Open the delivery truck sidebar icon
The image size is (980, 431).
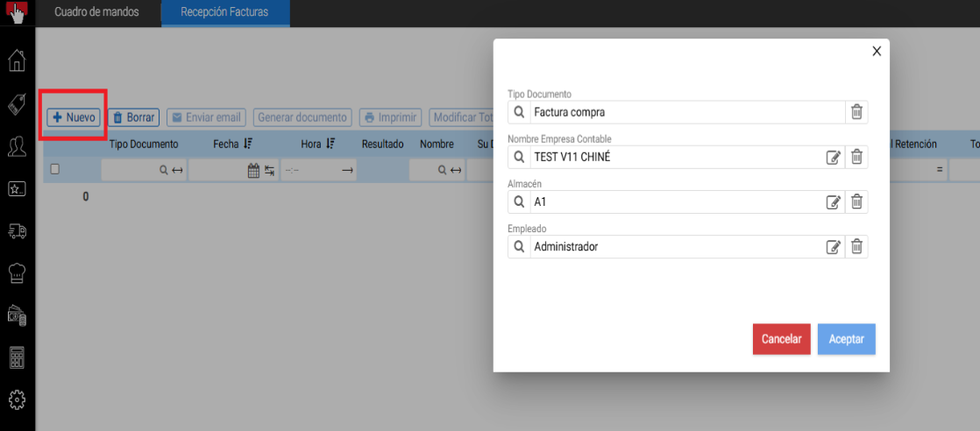[18, 232]
